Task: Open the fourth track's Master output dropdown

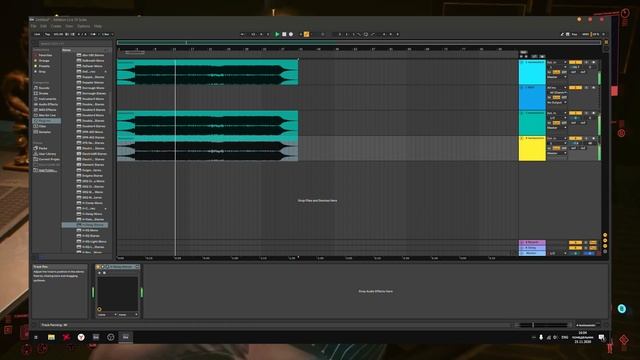Action: (557, 153)
